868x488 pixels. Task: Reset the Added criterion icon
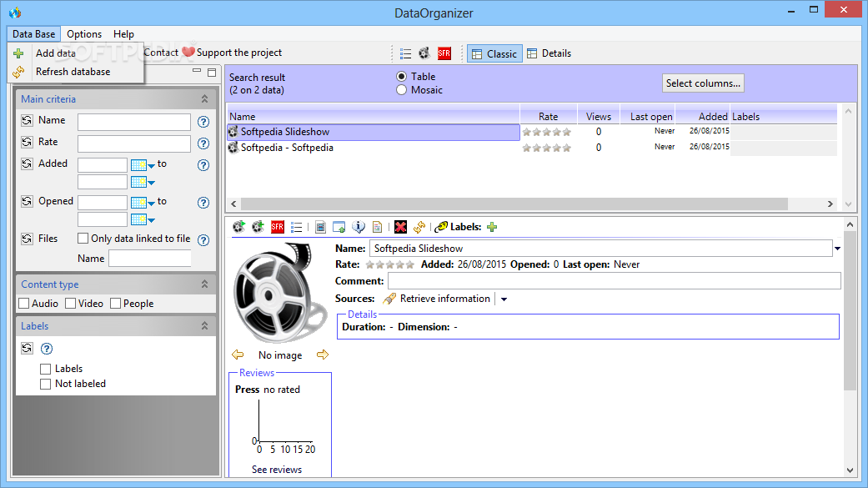point(28,164)
